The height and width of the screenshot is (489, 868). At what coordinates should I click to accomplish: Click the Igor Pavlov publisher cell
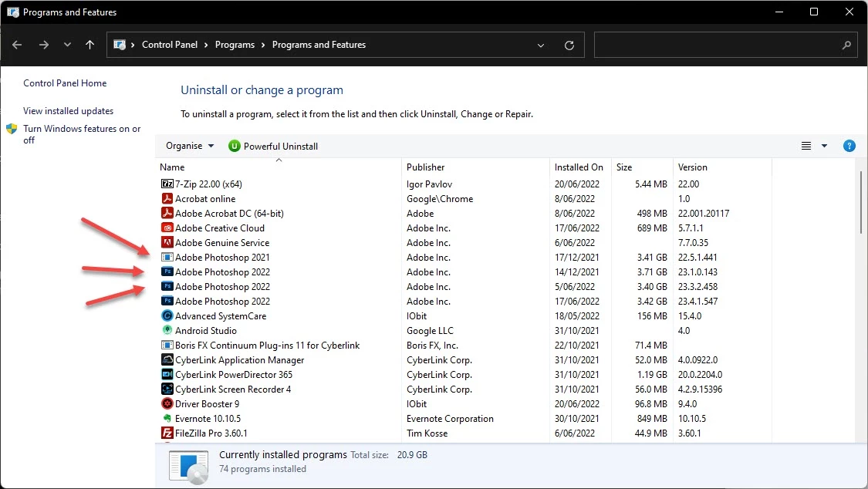point(429,184)
